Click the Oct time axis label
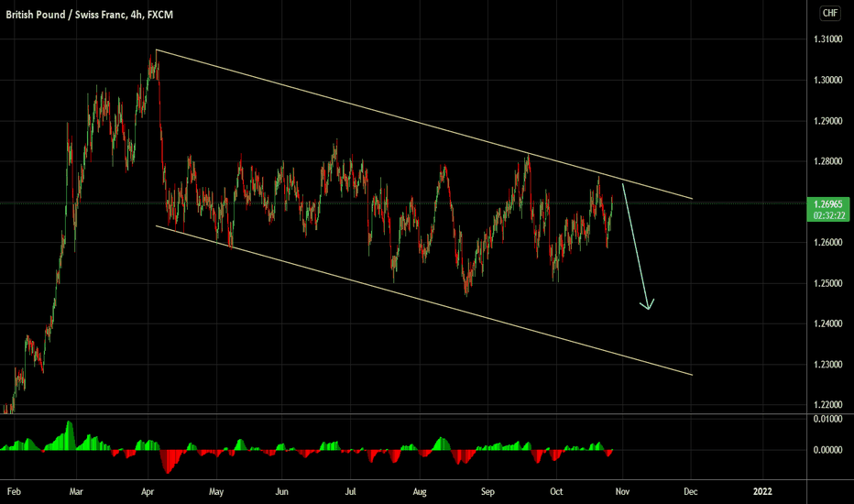Screen dimensions: 854x504 (556, 491)
